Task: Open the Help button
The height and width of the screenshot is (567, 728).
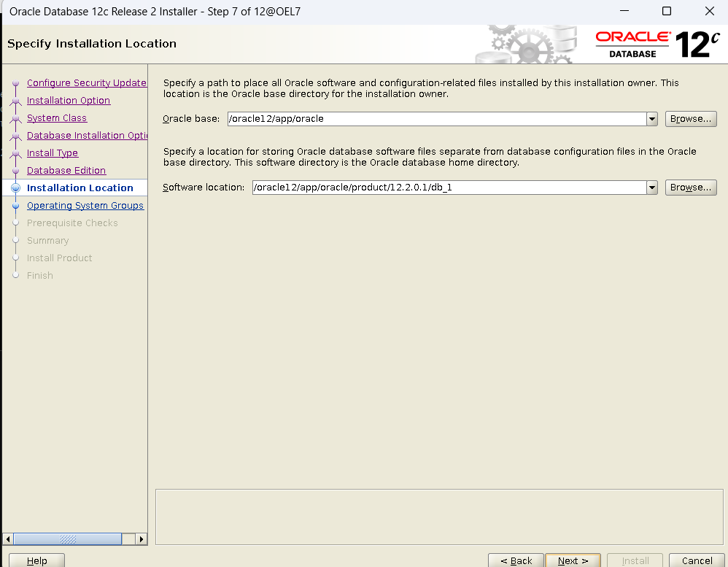Action: [36, 560]
